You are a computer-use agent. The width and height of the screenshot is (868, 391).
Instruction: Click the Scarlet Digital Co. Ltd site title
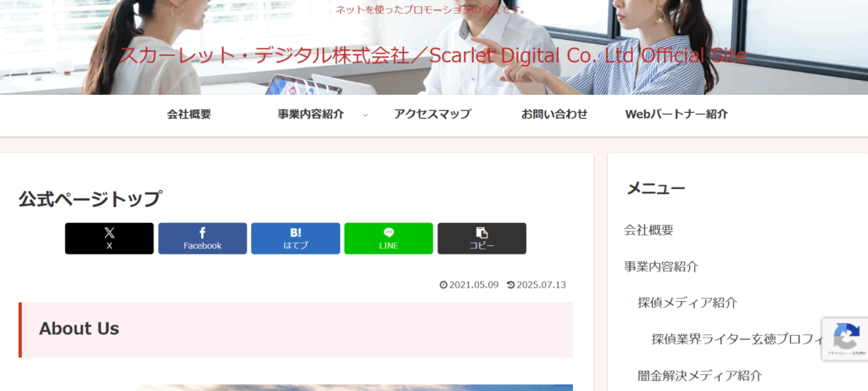[x=433, y=56]
